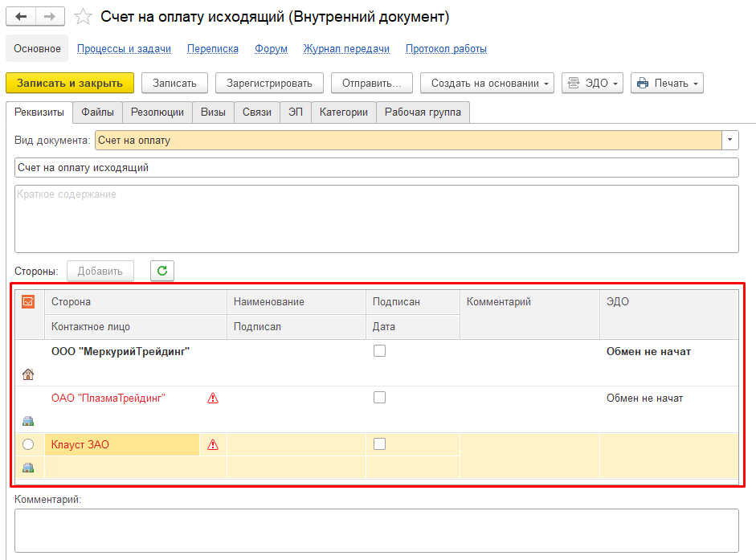Add document to favorites with star icon
The image size is (756, 560).
pyautogui.click(x=83, y=17)
